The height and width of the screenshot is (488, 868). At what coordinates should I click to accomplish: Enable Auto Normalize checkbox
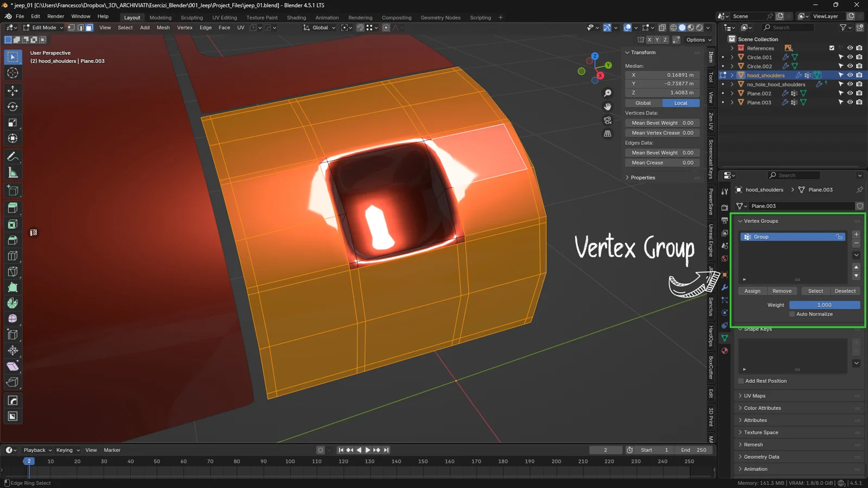792,314
